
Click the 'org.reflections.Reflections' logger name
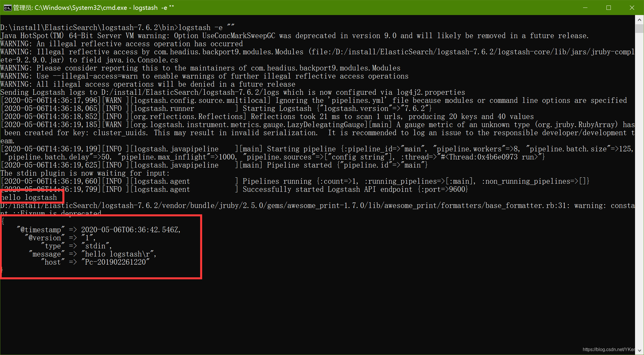pyautogui.click(x=188, y=116)
